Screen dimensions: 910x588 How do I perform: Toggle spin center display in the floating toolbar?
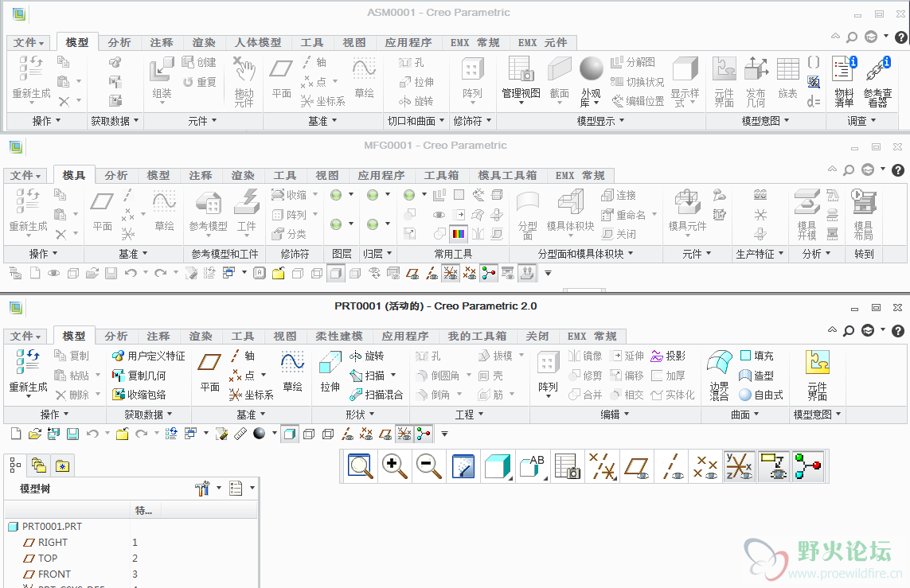(x=808, y=466)
